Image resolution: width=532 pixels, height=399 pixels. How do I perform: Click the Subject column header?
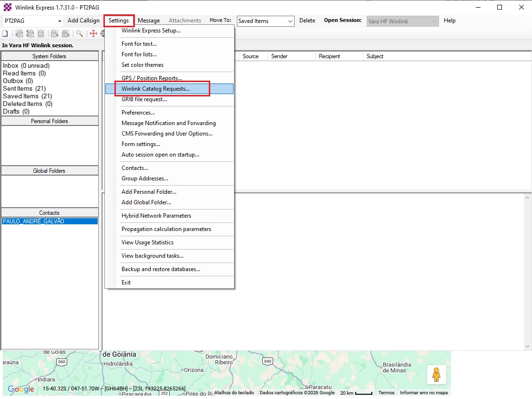375,56
